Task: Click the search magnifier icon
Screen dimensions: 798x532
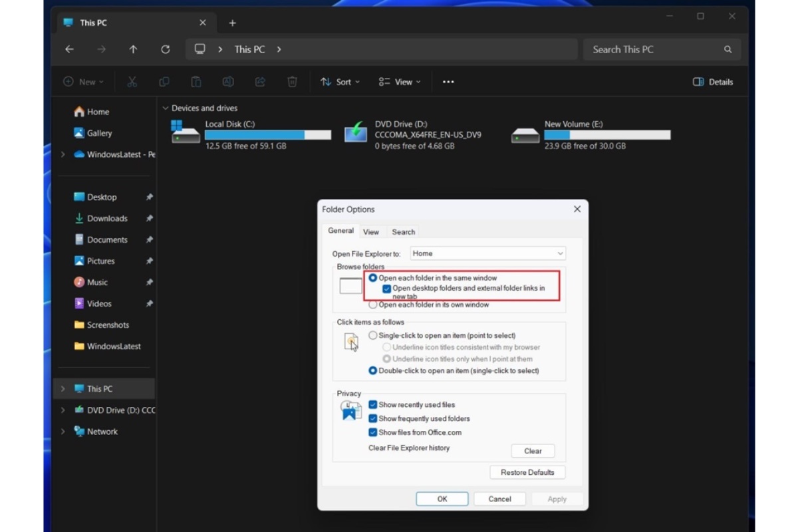Action: tap(728, 49)
